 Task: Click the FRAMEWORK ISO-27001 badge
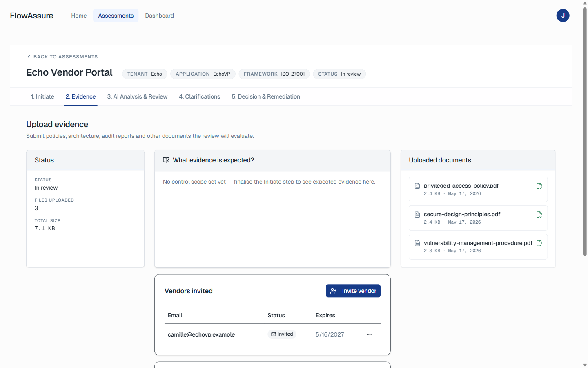(274, 74)
